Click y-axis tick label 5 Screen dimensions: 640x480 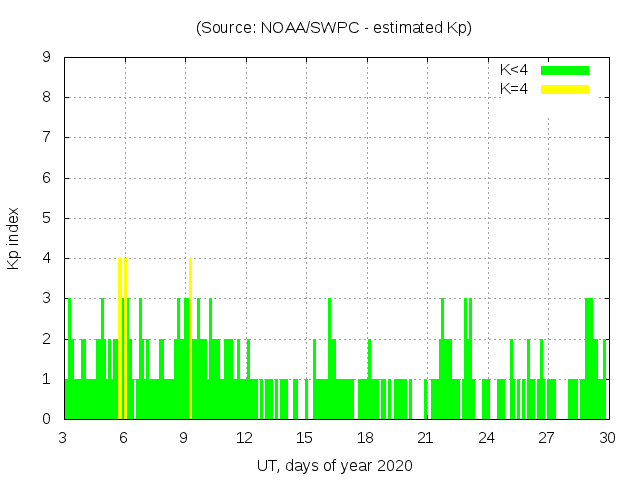click(x=46, y=218)
